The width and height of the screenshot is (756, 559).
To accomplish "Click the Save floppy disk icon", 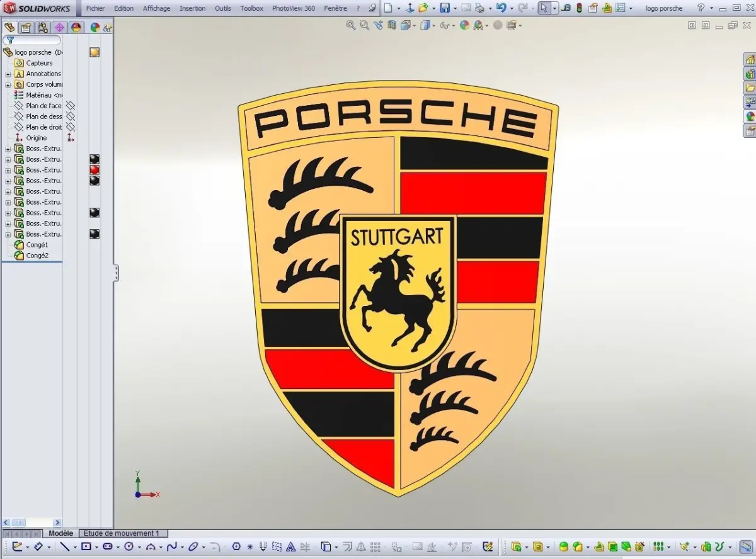I will click(445, 8).
